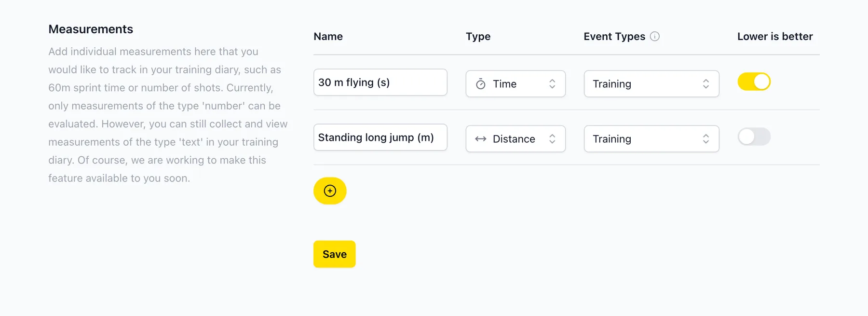Open Training event types for 30 m flying

click(x=651, y=84)
